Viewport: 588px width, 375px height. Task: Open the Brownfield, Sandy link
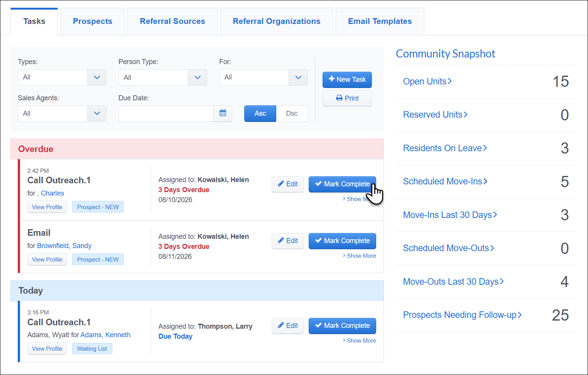(x=64, y=246)
